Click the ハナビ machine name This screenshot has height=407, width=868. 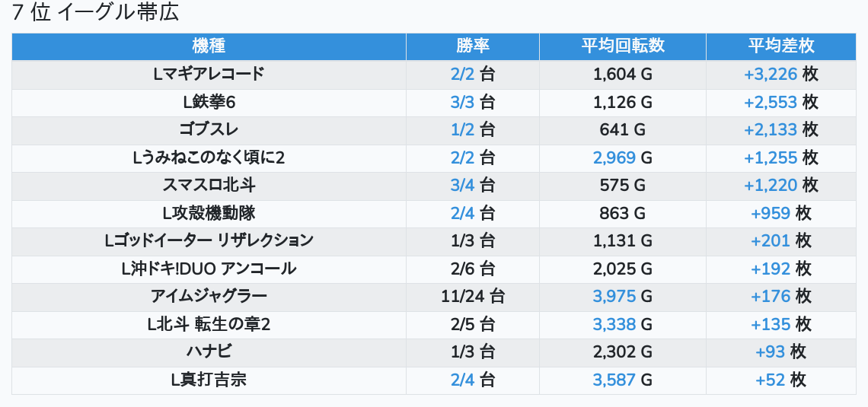coord(209,351)
